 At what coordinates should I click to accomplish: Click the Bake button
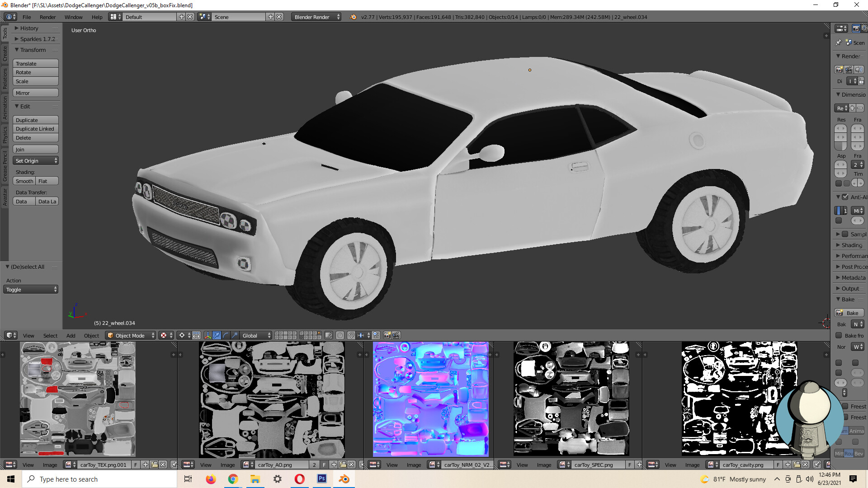849,313
